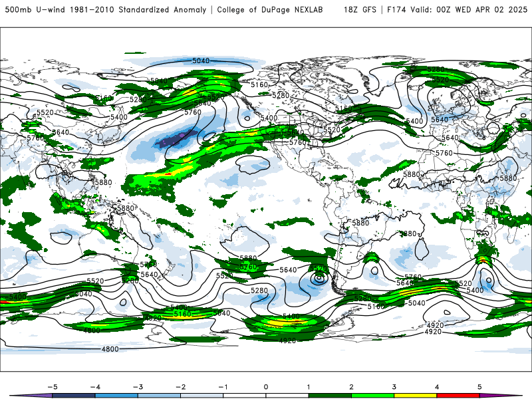Choose the pale blue swatch between -2 and -1

pos(202,396)
